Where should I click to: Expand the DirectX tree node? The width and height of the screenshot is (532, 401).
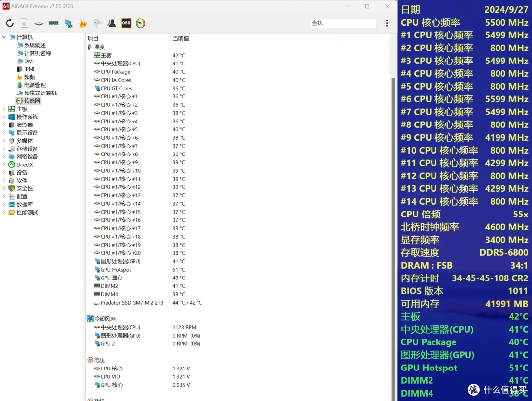point(4,165)
